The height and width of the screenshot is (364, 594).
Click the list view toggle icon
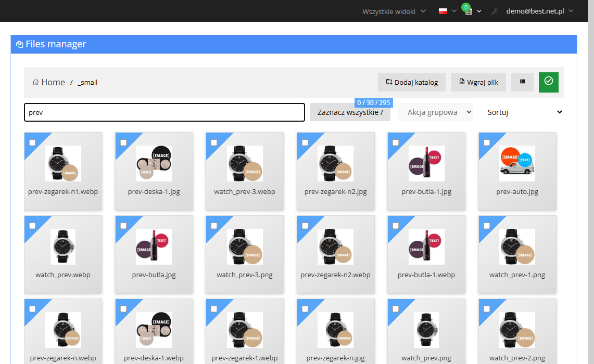coord(522,82)
